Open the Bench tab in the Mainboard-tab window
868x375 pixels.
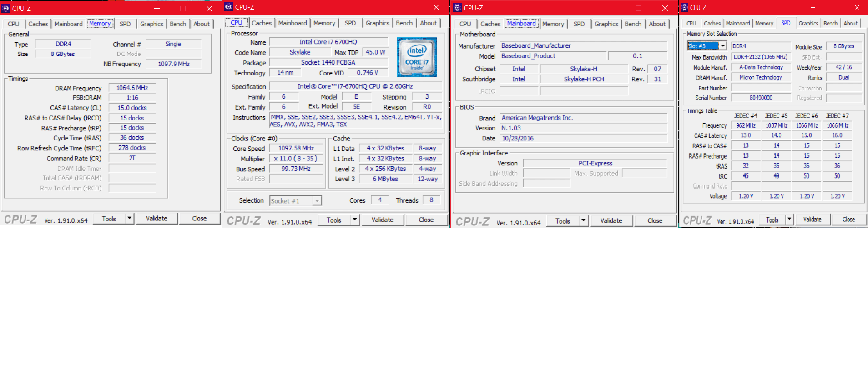(x=633, y=24)
